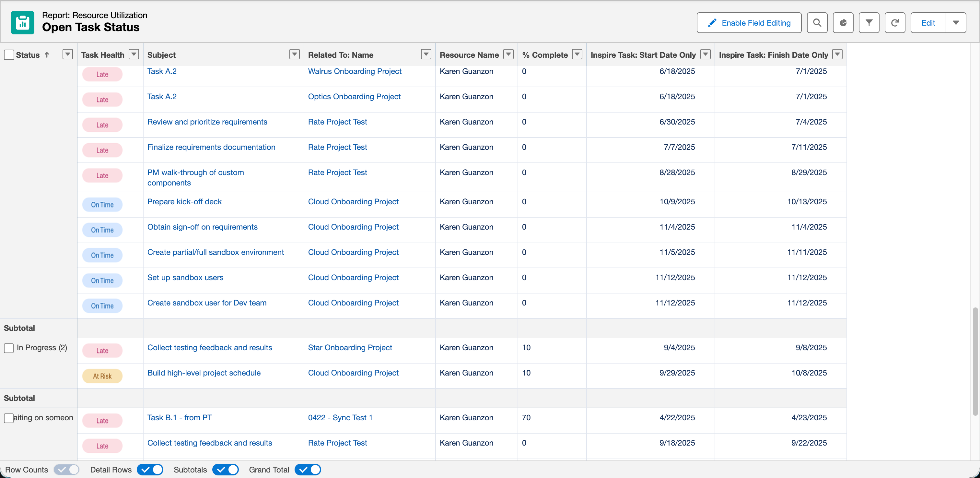Click the search icon in the report toolbar
Image resolution: width=980 pixels, height=478 pixels.
tap(817, 23)
